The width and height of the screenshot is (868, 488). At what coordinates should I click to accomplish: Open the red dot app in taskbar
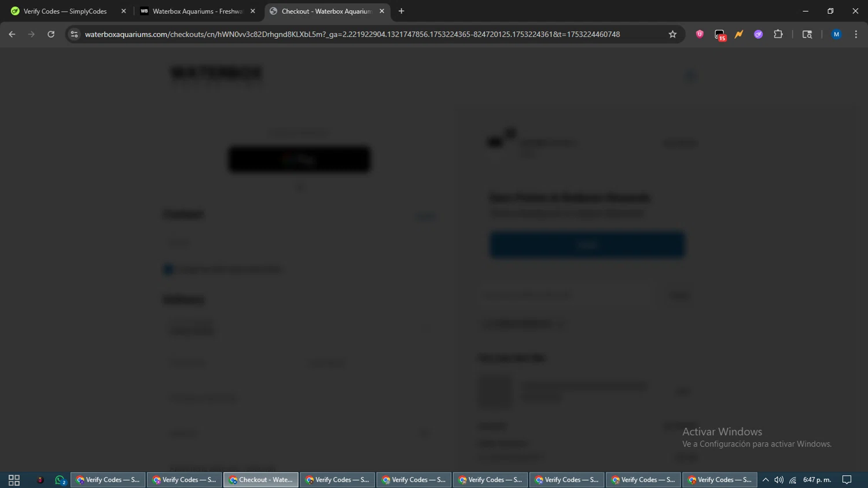coord(40,480)
